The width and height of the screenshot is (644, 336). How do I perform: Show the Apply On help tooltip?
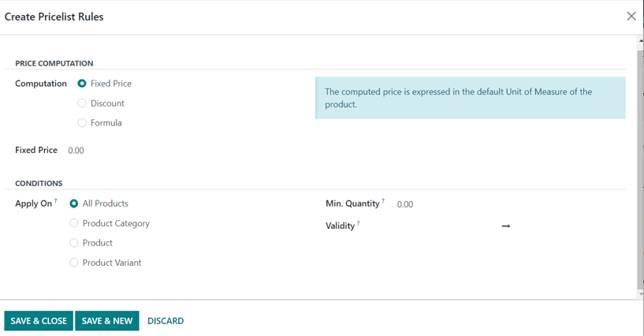(56, 201)
